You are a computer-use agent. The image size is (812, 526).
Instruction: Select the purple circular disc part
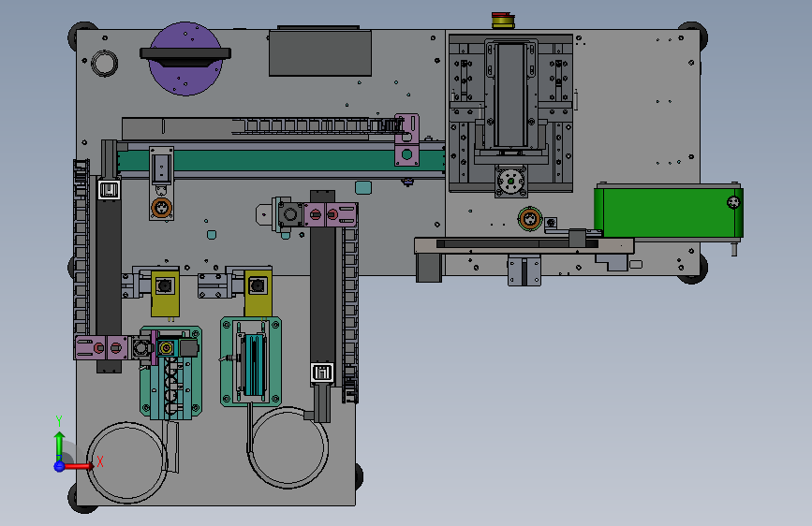(185, 59)
